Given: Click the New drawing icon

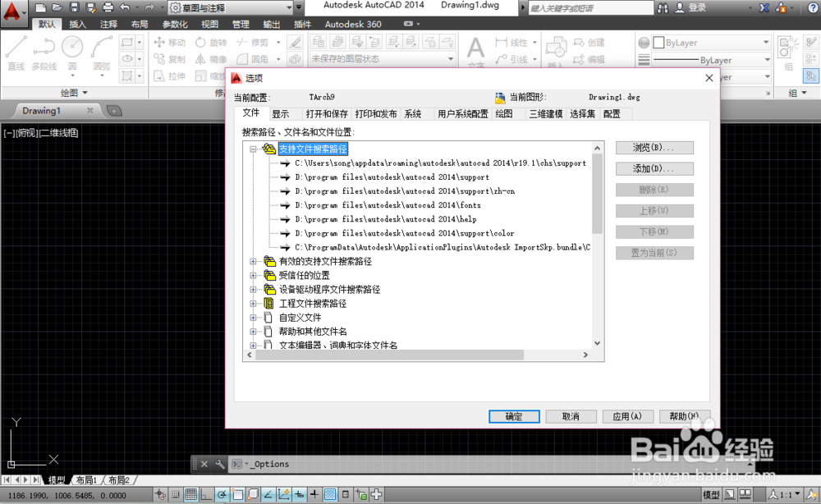Looking at the screenshot, I should (x=40, y=7).
